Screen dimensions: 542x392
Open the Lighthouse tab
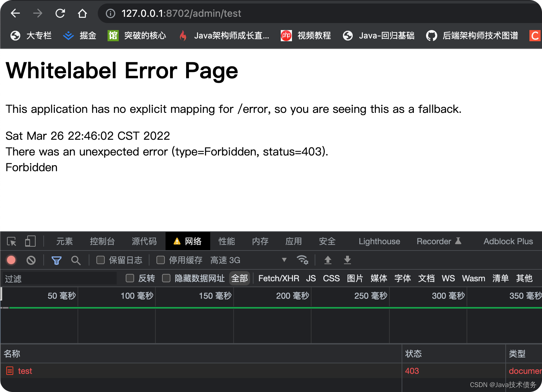[x=379, y=241]
